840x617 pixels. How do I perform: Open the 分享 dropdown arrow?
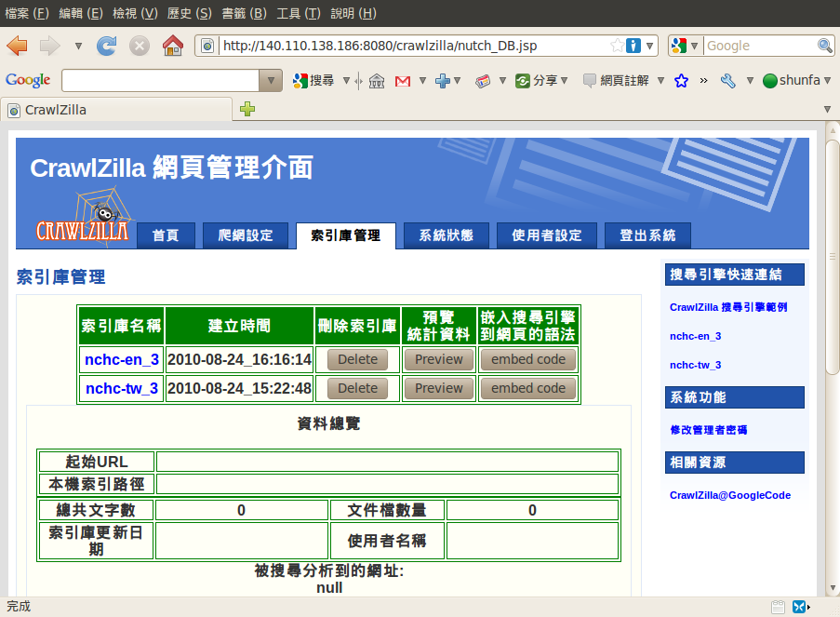[564, 81]
